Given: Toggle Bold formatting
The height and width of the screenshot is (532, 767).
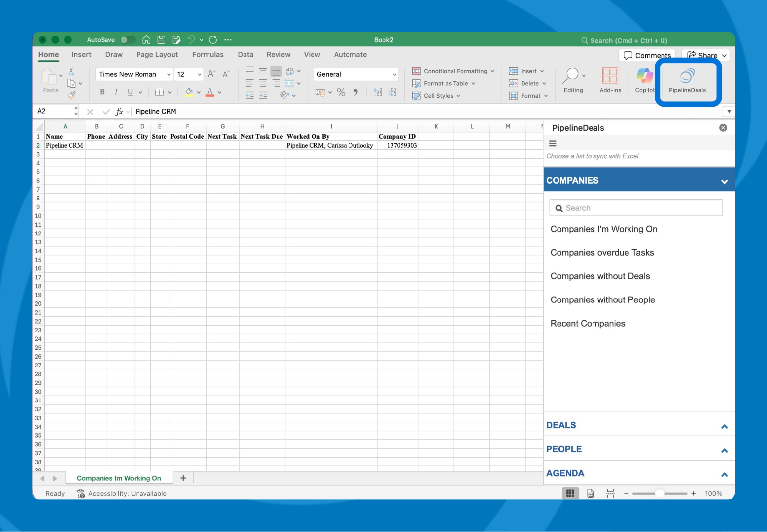Looking at the screenshot, I should (x=102, y=92).
